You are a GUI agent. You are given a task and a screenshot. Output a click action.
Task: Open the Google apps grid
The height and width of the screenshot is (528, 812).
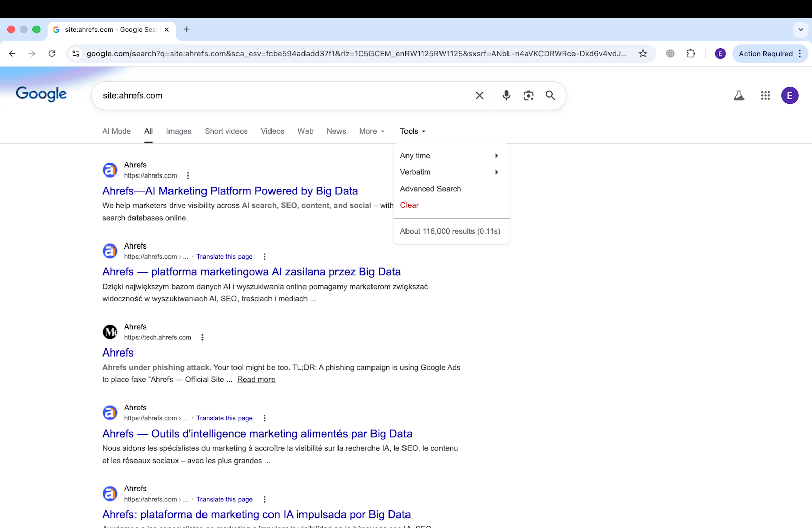click(765, 95)
